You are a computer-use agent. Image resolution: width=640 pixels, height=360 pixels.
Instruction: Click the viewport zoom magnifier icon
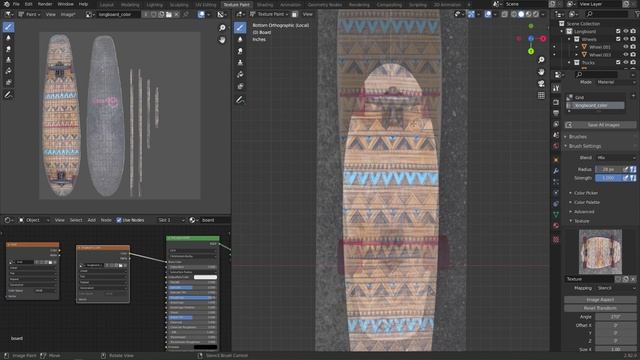(541, 60)
